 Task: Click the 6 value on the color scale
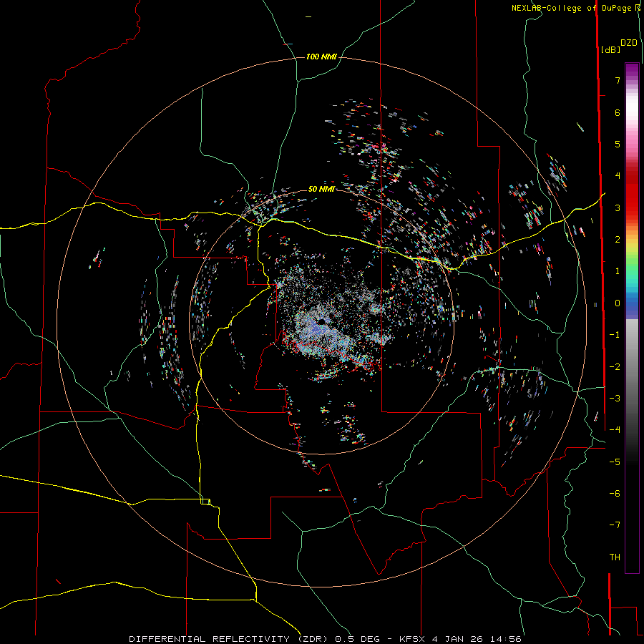618,112
